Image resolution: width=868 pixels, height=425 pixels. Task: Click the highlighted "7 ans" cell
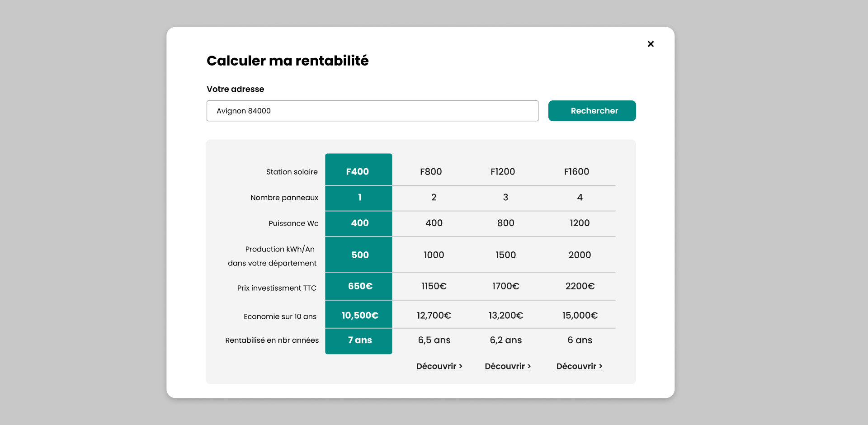[x=359, y=340]
